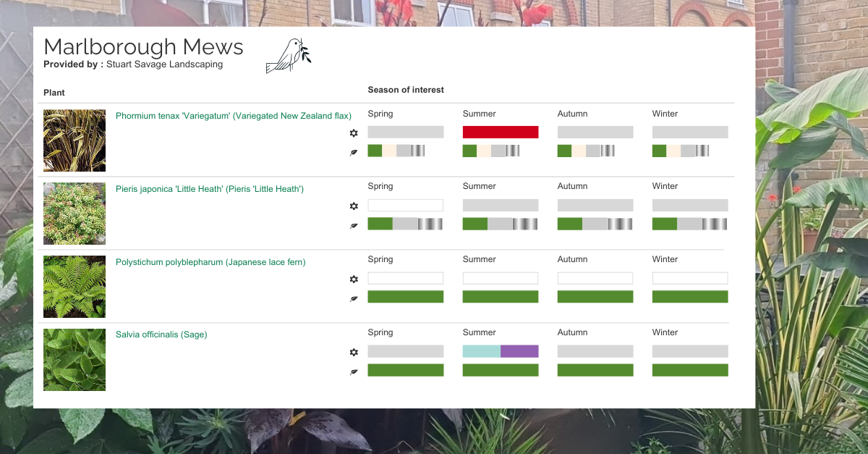
Task: Open Salvia officinalis (Sage) plant link
Action: tap(161, 335)
